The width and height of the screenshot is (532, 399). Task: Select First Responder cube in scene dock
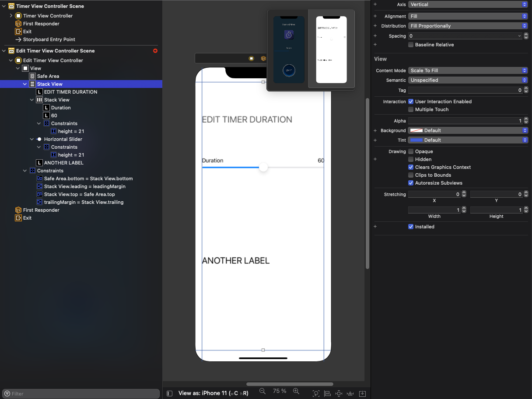(263, 58)
